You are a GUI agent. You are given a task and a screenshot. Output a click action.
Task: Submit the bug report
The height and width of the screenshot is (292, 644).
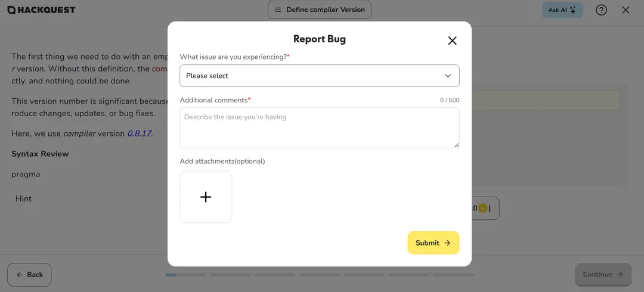[x=433, y=243]
